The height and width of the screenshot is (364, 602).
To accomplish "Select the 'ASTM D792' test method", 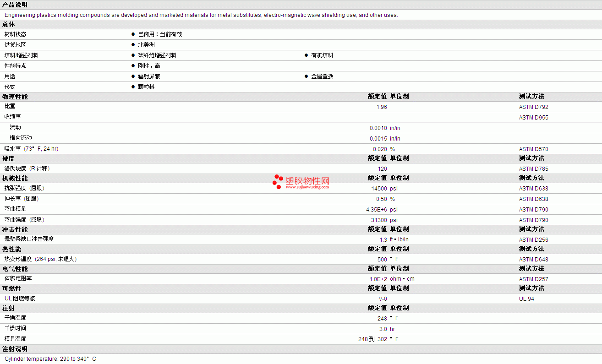I will tap(533, 107).
